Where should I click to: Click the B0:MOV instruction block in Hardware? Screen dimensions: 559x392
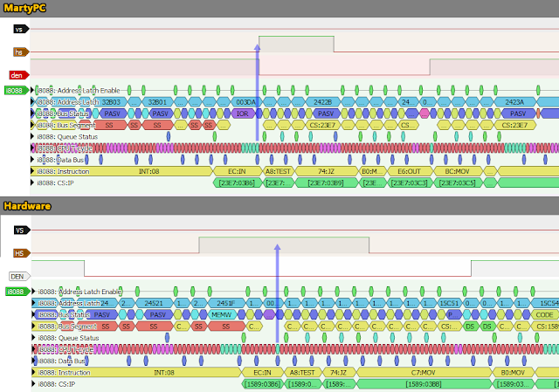tap(514, 373)
